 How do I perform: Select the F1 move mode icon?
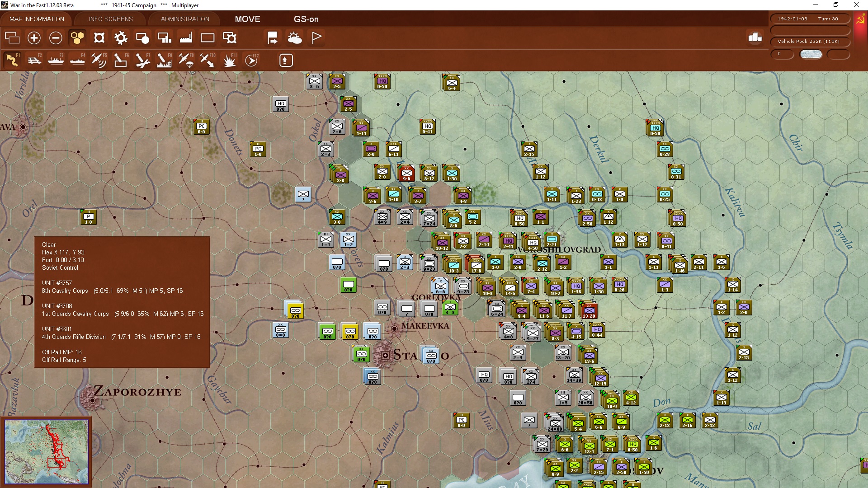click(x=12, y=60)
